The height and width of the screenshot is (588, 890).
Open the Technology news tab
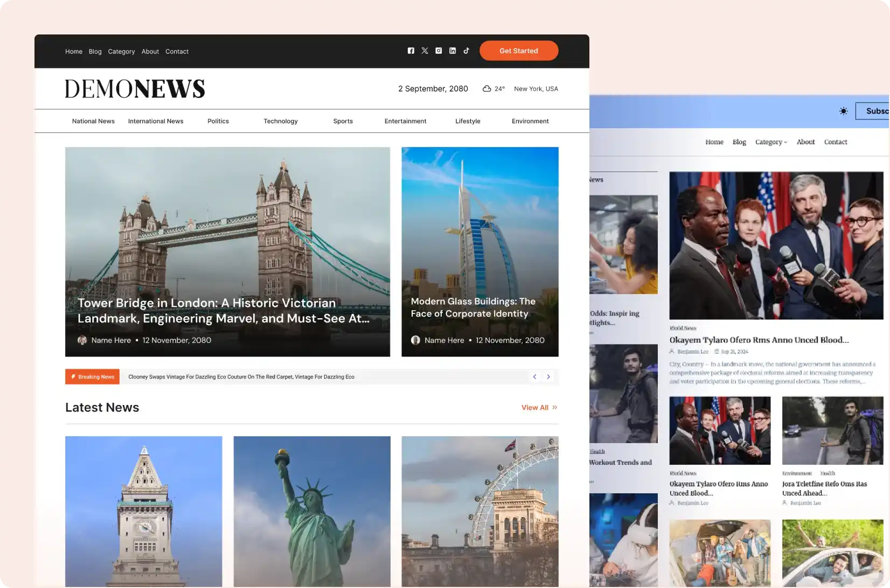280,121
